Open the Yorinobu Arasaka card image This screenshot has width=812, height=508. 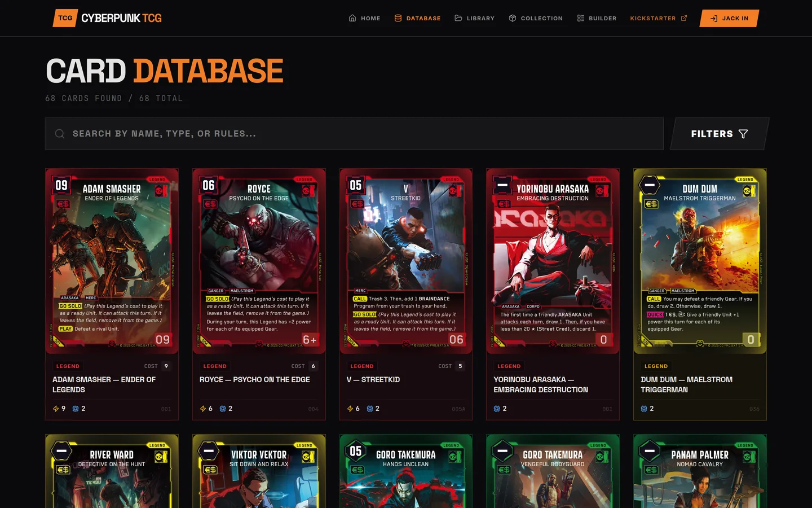pyautogui.click(x=553, y=261)
